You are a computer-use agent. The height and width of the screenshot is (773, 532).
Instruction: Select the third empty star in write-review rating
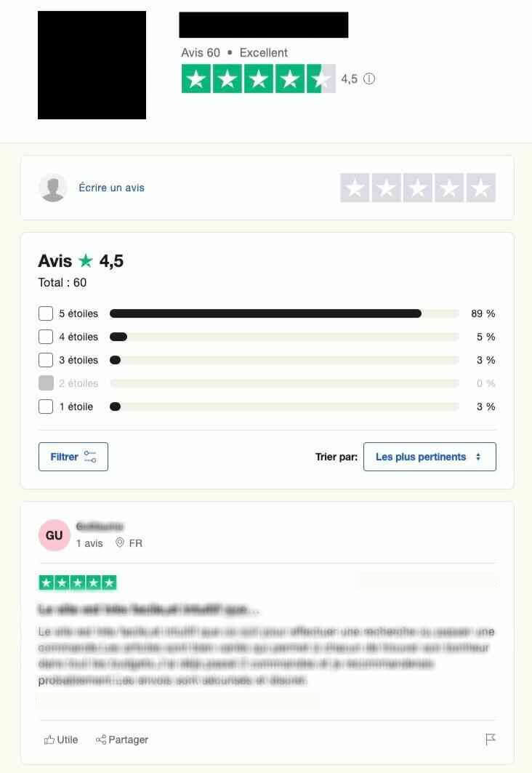point(418,188)
